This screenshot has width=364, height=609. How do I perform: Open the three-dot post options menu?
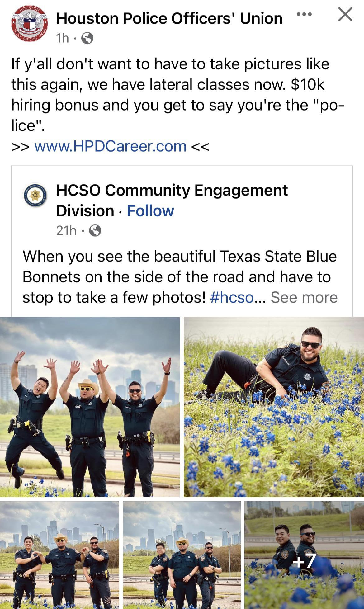pyautogui.click(x=304, y=14)
